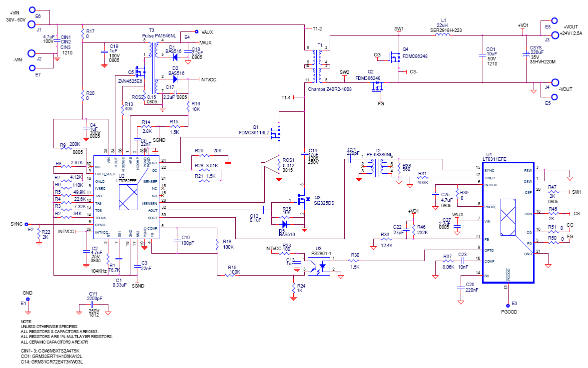Select the D2 BAS516 diode symbol

(175, 79)
